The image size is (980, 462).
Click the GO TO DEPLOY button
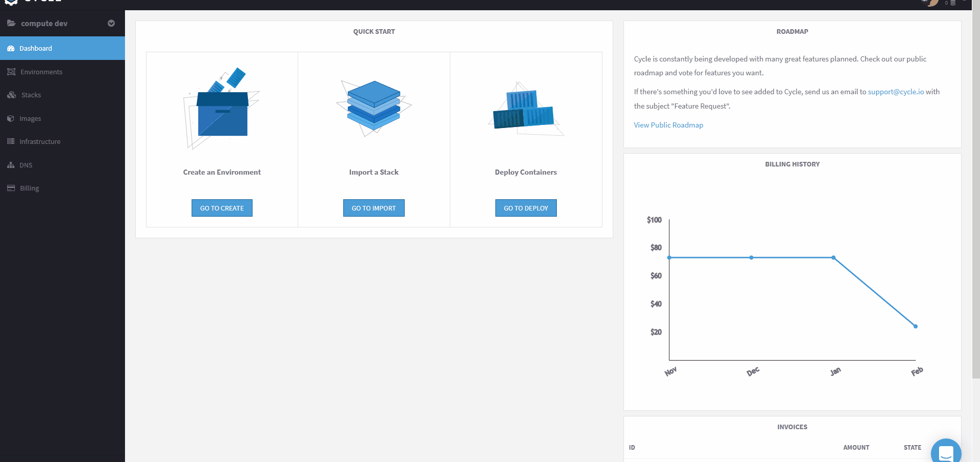(x=526, y=208)
